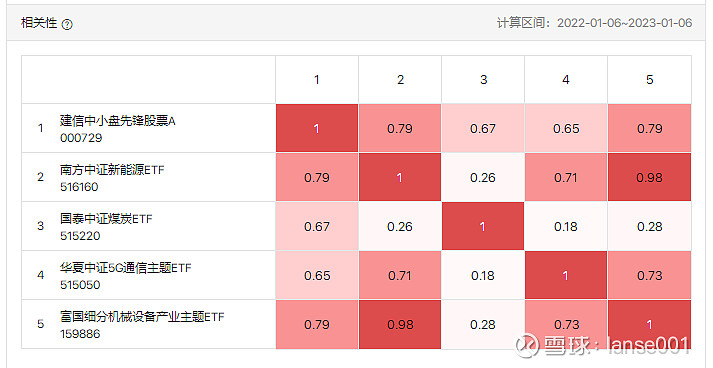This screenshot has width=713, height=368.
Task: Open 建信中小盘先锋股票A fund name
Action: pos(118,121)
